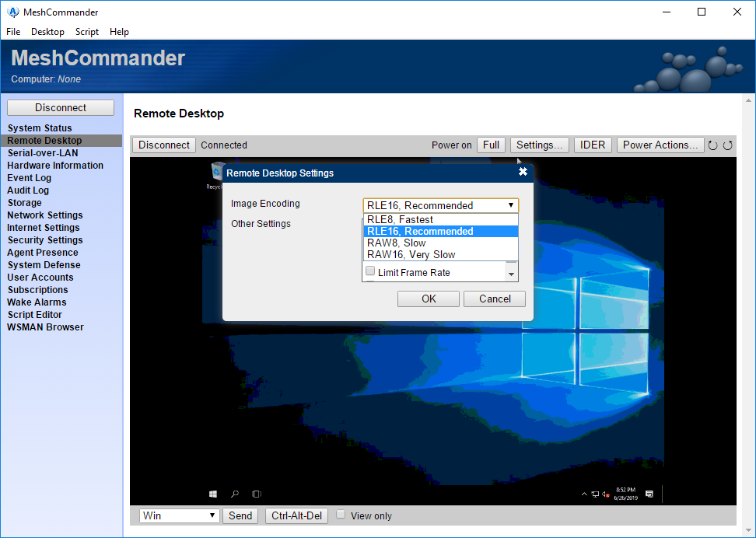Open the Settings... button

[x=540, y=145]
